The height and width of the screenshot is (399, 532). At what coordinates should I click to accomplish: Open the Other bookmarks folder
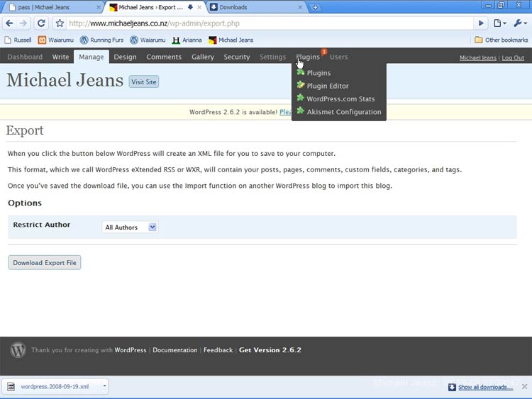501,40
